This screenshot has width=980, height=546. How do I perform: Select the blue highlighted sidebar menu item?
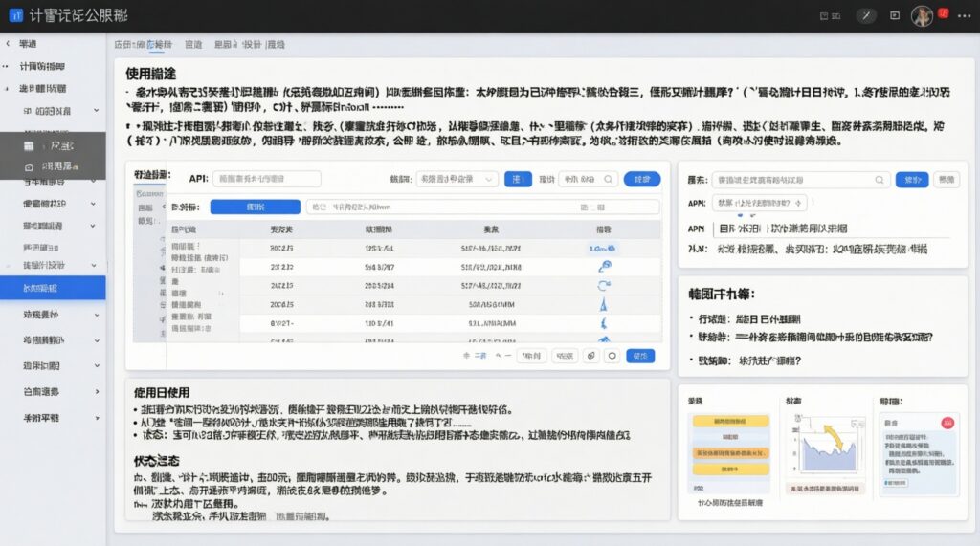53,288
